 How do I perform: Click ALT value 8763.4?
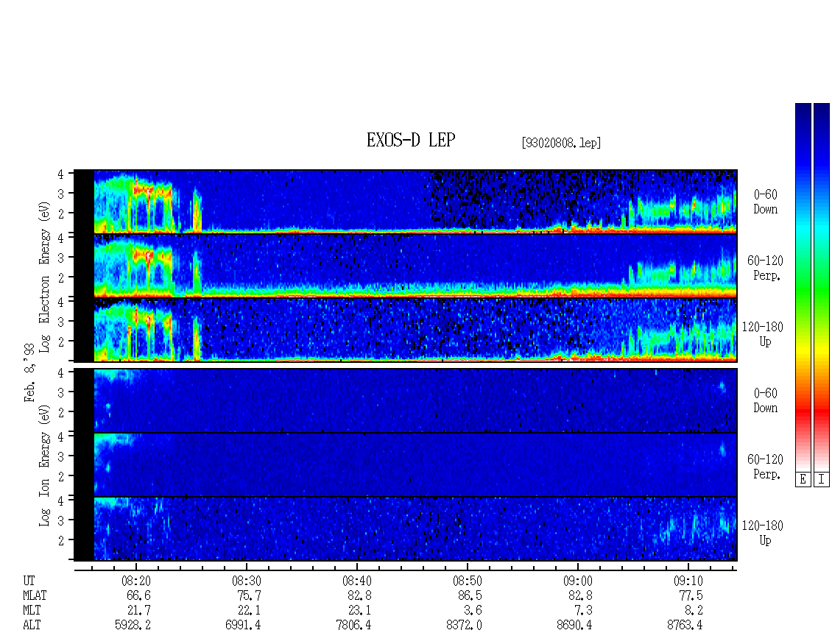(685, 626)
